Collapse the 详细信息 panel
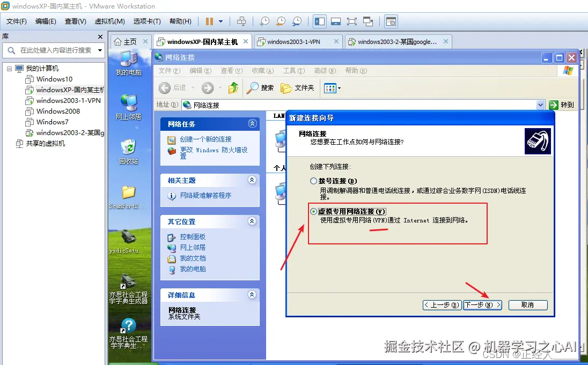588x365 pixels. (x=252, y=295)
